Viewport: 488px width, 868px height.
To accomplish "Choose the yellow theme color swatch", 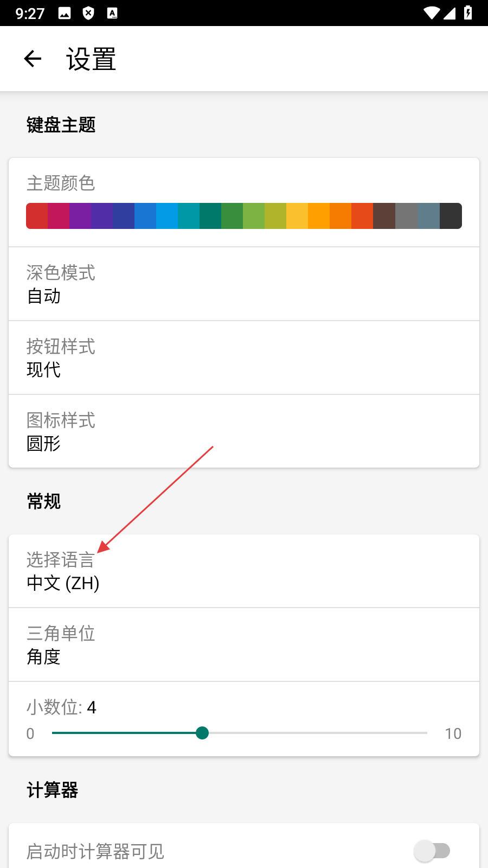I will [x=297, y=216].
